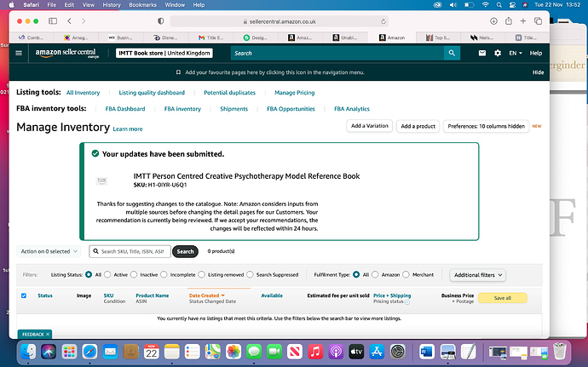Close the FEEDBACK tab
588x367 pixels.
(48, 335)
